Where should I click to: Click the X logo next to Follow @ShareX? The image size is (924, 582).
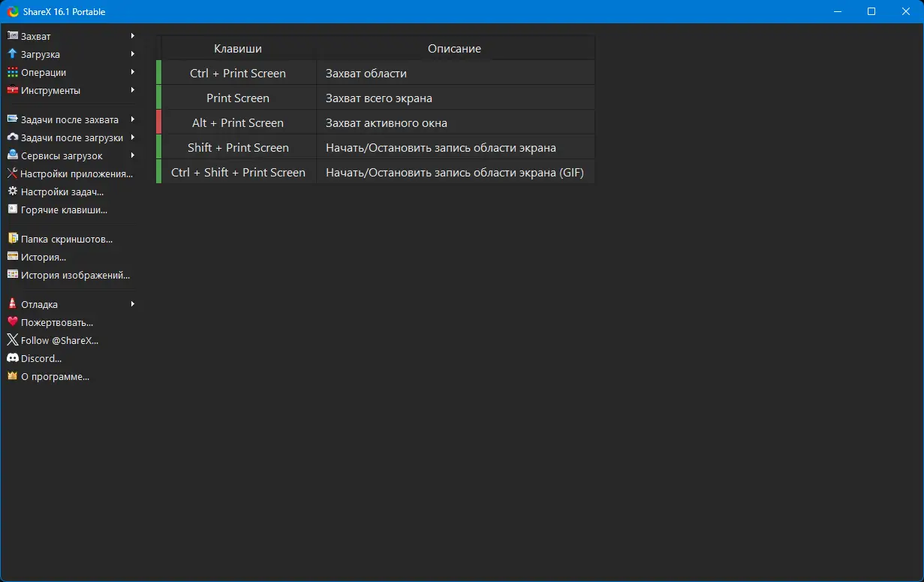(x=12, y=340)
